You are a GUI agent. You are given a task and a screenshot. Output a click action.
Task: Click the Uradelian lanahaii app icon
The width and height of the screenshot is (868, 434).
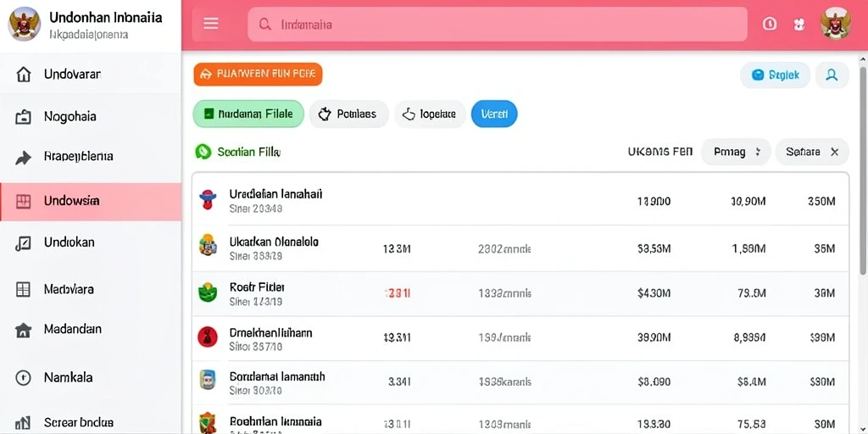(x=208, y=200)
